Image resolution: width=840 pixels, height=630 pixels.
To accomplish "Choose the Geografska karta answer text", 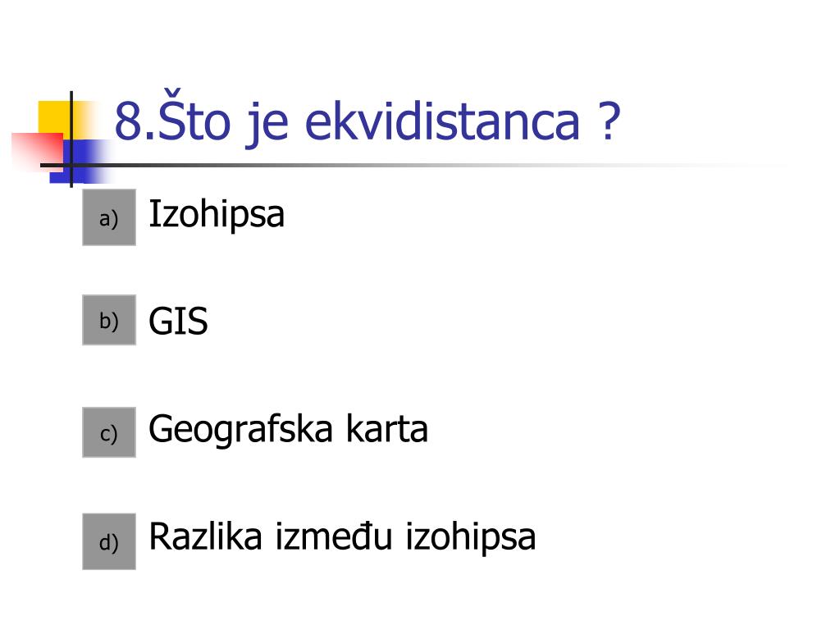I will tap(288, 430).
